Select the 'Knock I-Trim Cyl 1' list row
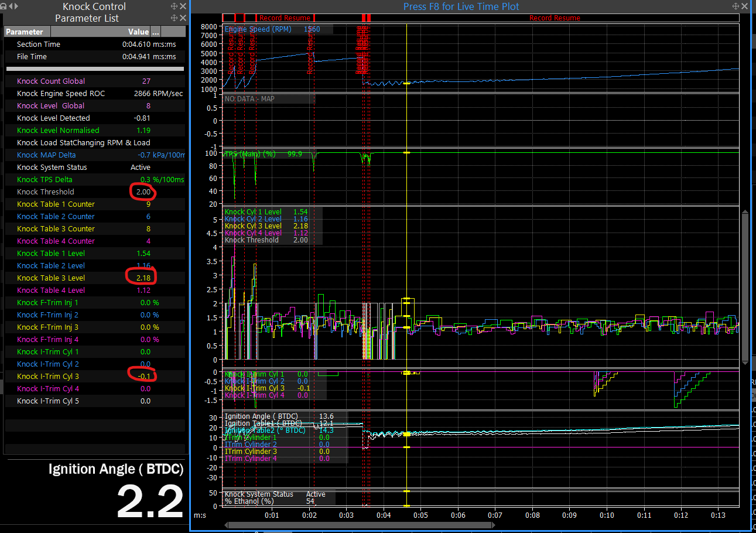Viewport: 756px width, 533px height. (95, 352)
